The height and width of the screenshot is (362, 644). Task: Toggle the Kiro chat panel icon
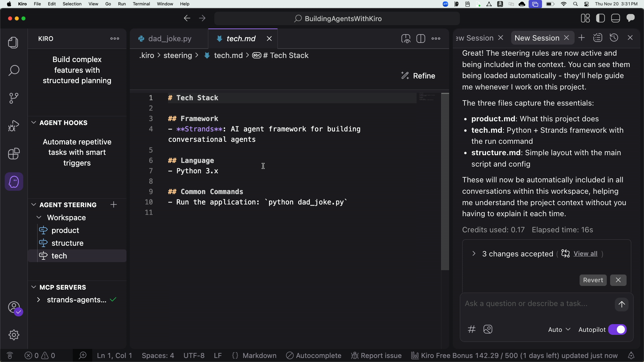(x=631, y=18)
